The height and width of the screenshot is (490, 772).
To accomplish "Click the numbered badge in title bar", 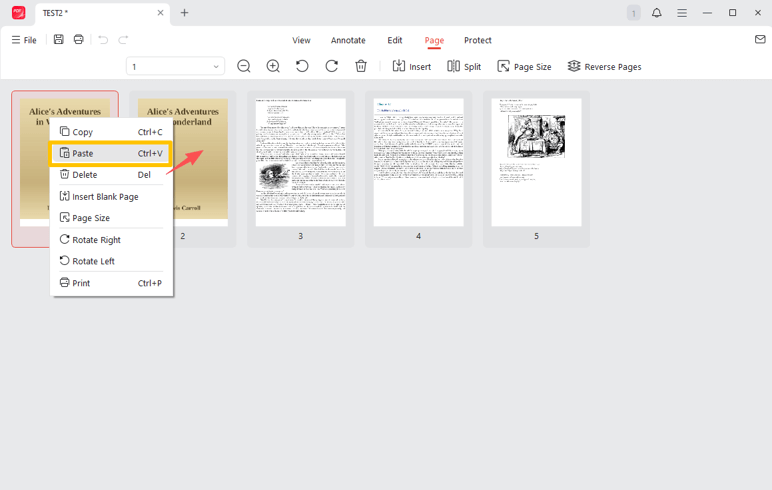I will tap(634, 13).
